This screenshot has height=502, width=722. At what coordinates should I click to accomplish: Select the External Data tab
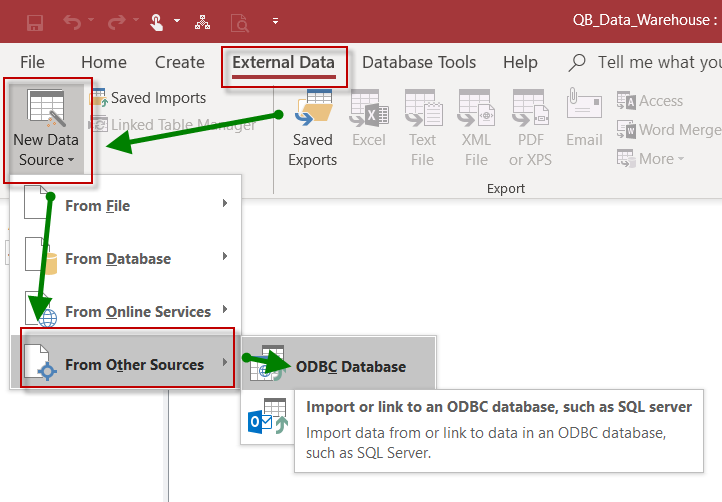(284, 63)
